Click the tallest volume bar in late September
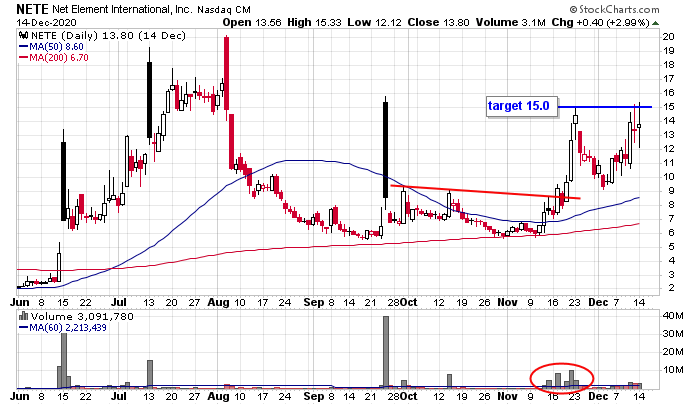700x405 pixels. [x=386, y=352]
